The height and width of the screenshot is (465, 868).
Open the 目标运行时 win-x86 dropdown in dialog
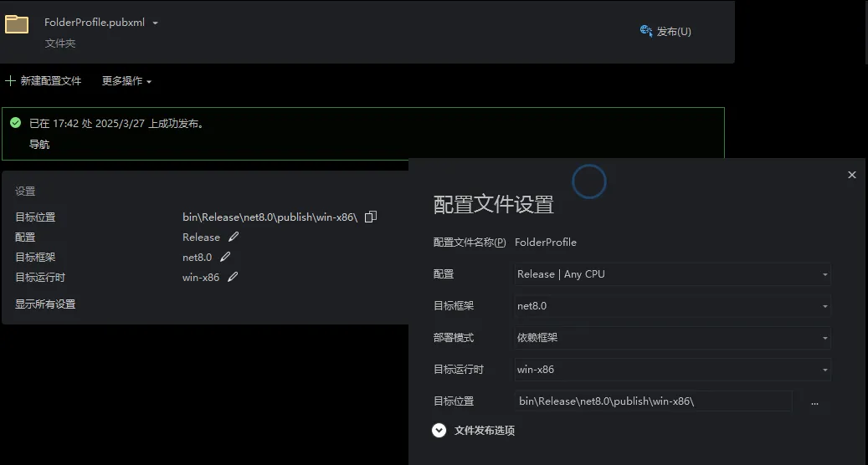[673, 370]
